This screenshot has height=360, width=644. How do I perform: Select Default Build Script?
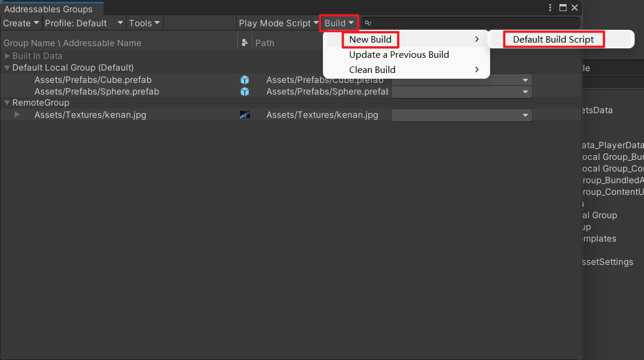pos(553,40)
